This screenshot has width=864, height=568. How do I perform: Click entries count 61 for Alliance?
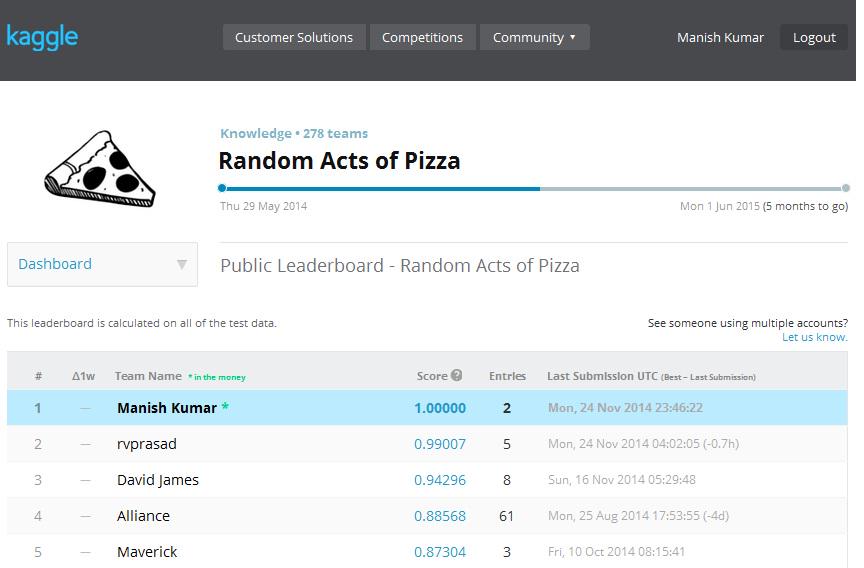(506, 516)
